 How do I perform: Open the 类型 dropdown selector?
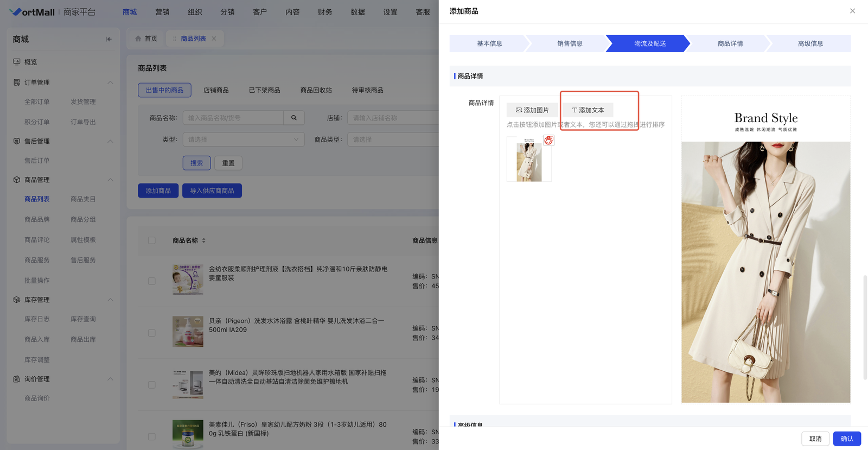coord(243,140)
